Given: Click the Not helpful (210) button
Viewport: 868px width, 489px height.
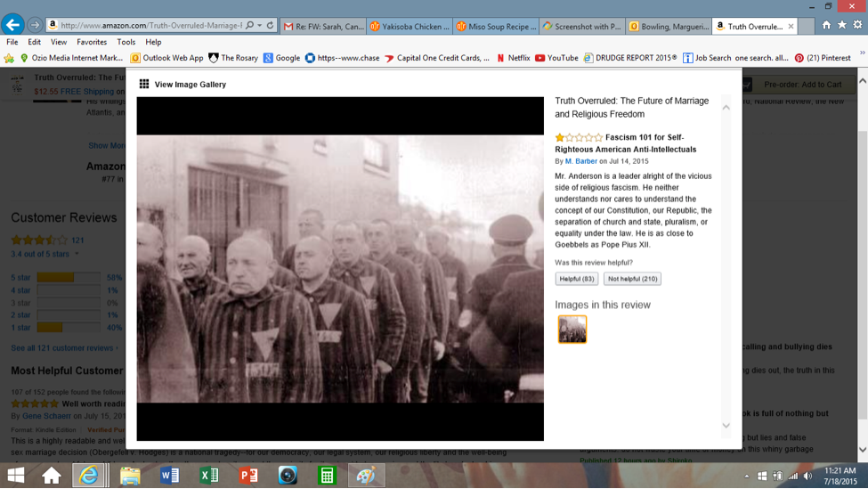Looking at the screenshot, I should (x=632, y=279).
